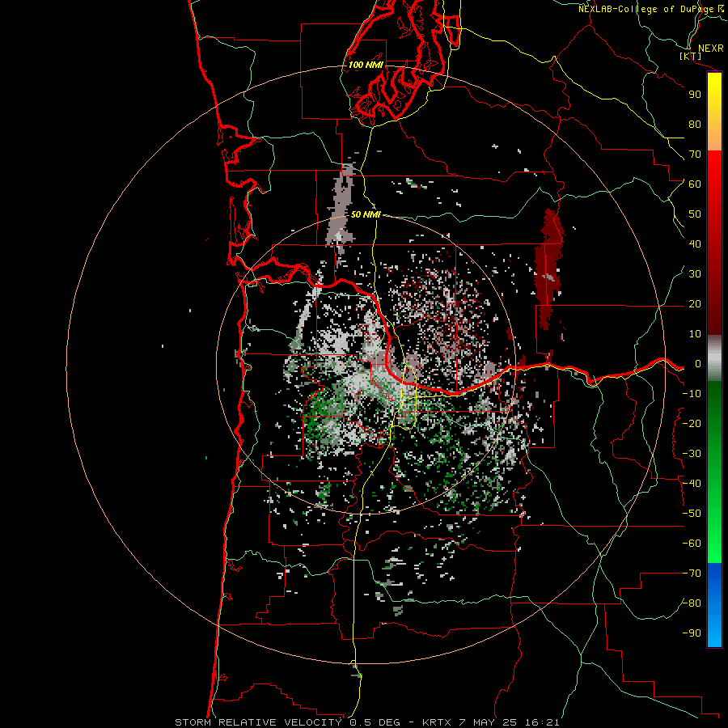Click the -10 value on velocity scale
The height and width of the screenshot is (728, 728).
(692, 394)
